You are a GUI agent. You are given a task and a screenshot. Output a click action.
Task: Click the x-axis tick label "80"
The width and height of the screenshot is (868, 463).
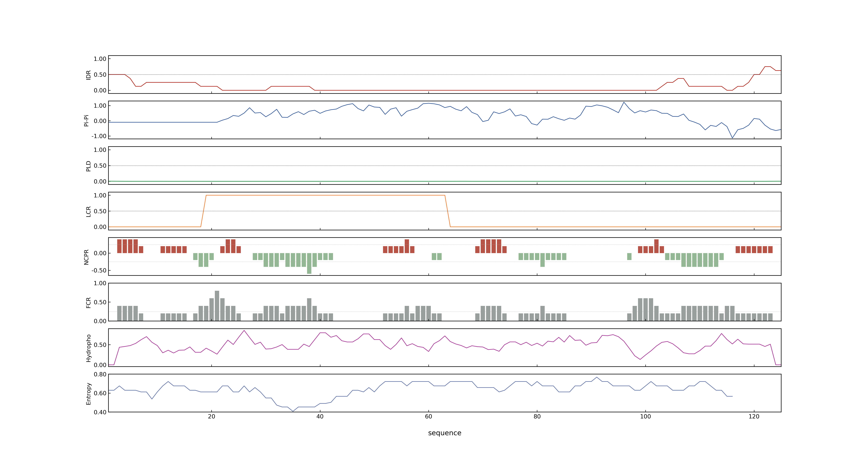[537, 416]
